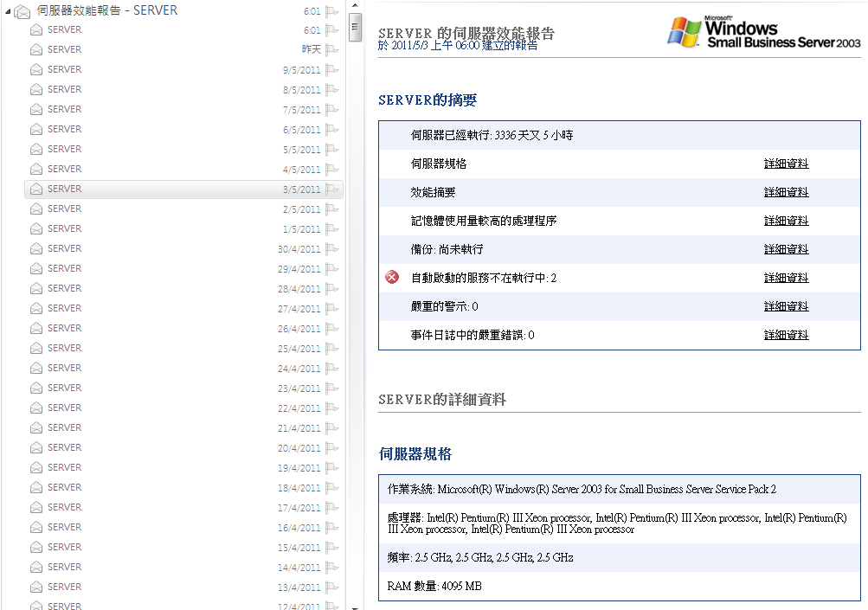Click the report date 於 2011/5/3 上午 06:00 建立的報告
868x610 pixels.
pyautogui.click(x=458, y=45)
